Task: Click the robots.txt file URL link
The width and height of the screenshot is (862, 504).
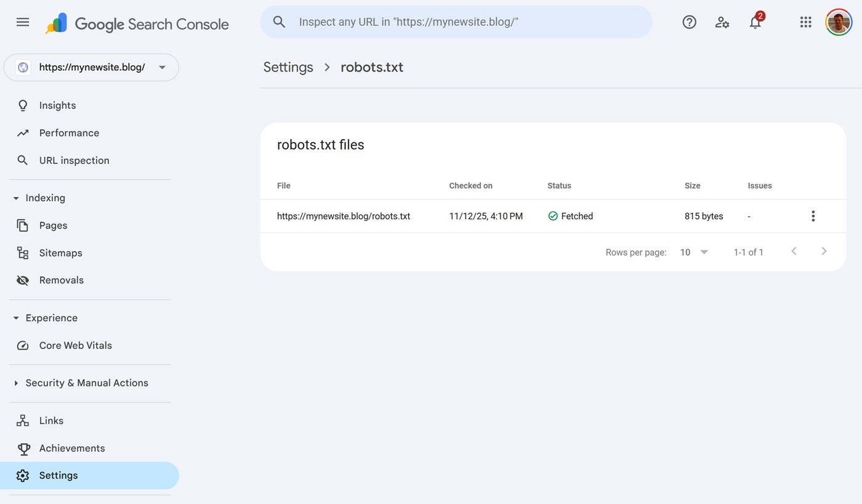Action: 344,216
